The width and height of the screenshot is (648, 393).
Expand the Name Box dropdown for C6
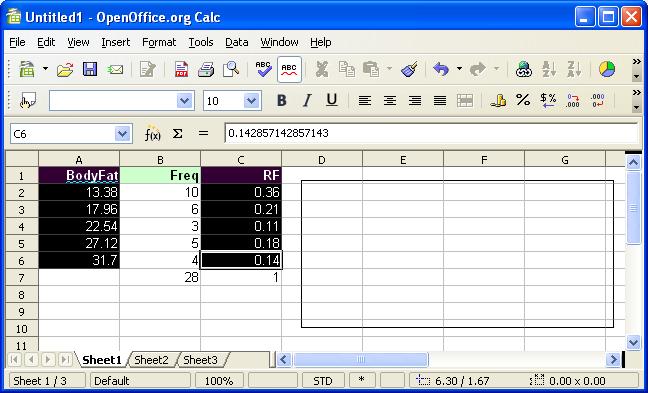[x=122, y=133]
